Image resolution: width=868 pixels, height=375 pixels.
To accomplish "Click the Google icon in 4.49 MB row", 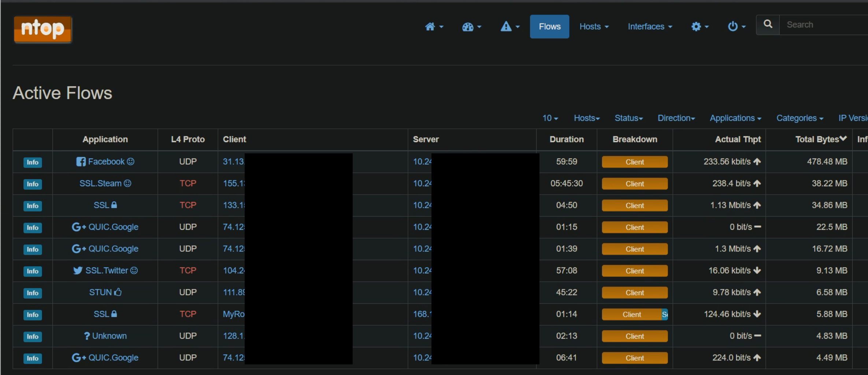I will pos(79,358).
